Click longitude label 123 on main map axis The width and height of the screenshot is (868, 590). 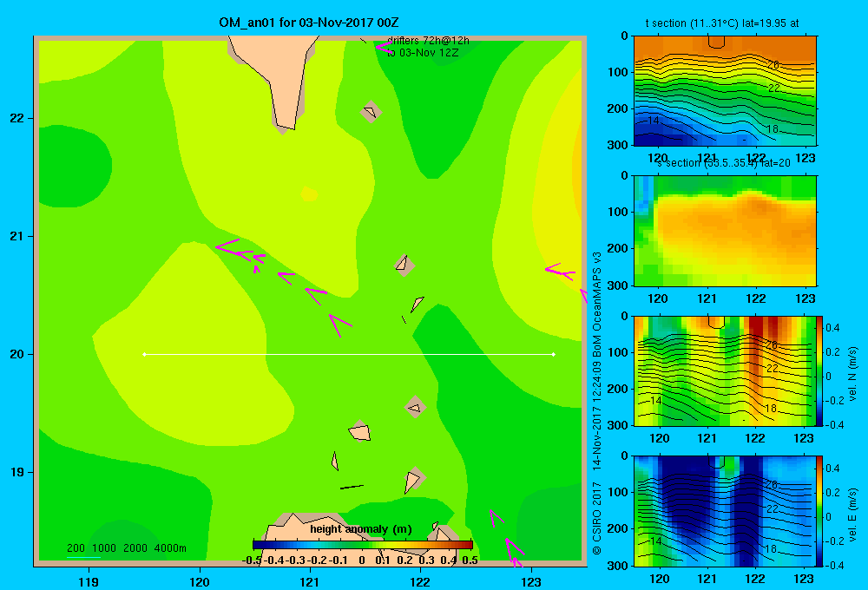point(531,582)
